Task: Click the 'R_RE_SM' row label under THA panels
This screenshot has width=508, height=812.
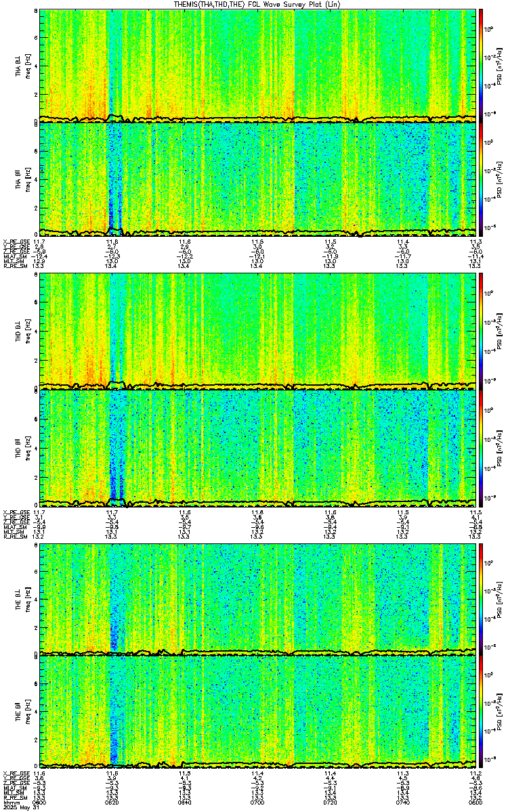Action: tap(14, 267)
